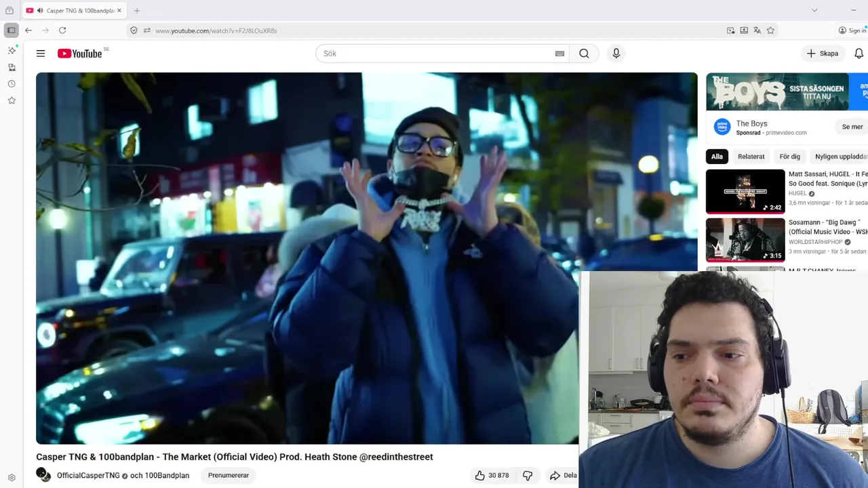Screen dimensions: 868x488
Task: Start voice search with the microphone icon
Action: 616,54
